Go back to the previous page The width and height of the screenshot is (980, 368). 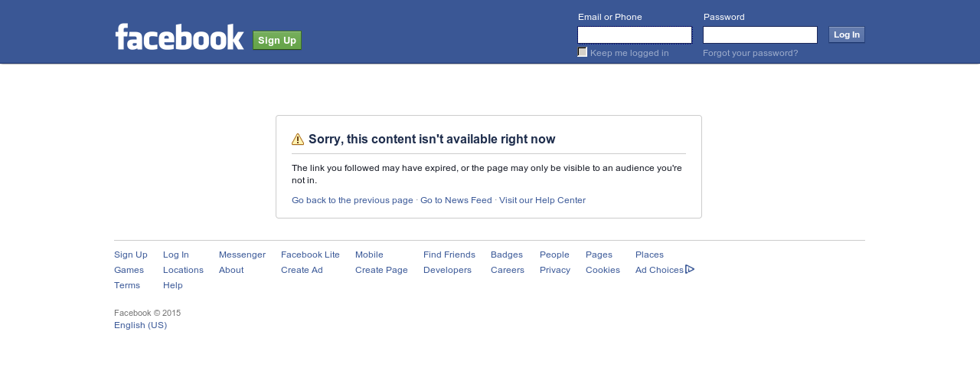(x=352, y=200)
